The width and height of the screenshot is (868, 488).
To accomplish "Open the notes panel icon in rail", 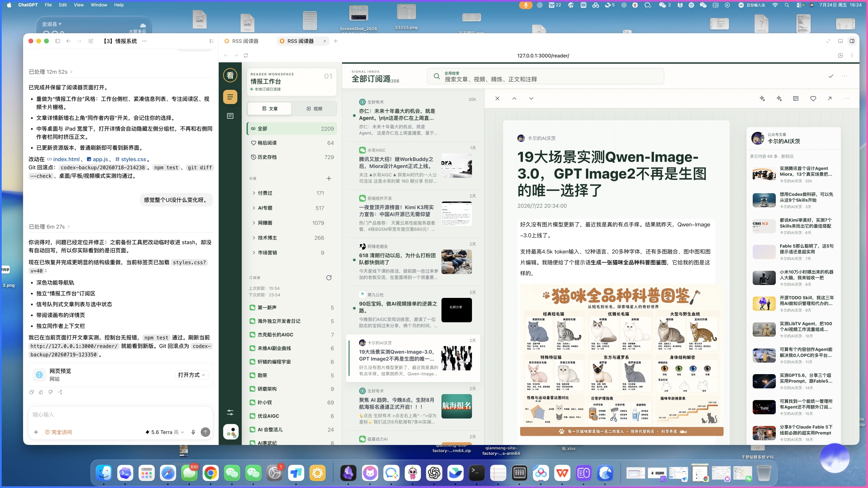I will tap(230, 116).
